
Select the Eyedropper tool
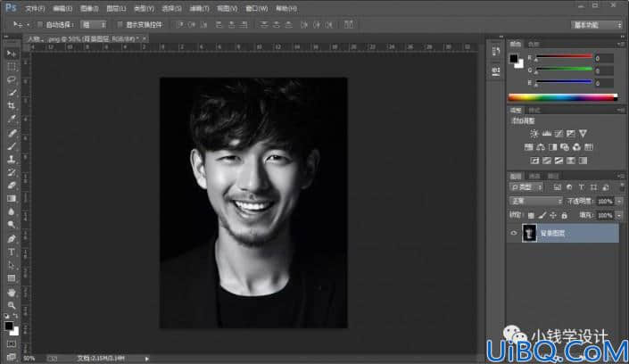coord(12,120)
